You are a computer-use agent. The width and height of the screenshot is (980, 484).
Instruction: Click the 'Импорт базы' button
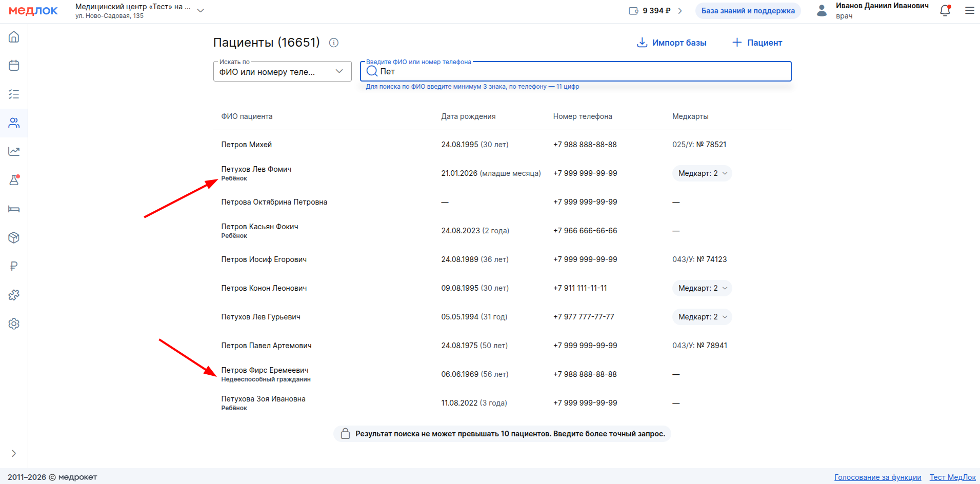pos(671,43)
